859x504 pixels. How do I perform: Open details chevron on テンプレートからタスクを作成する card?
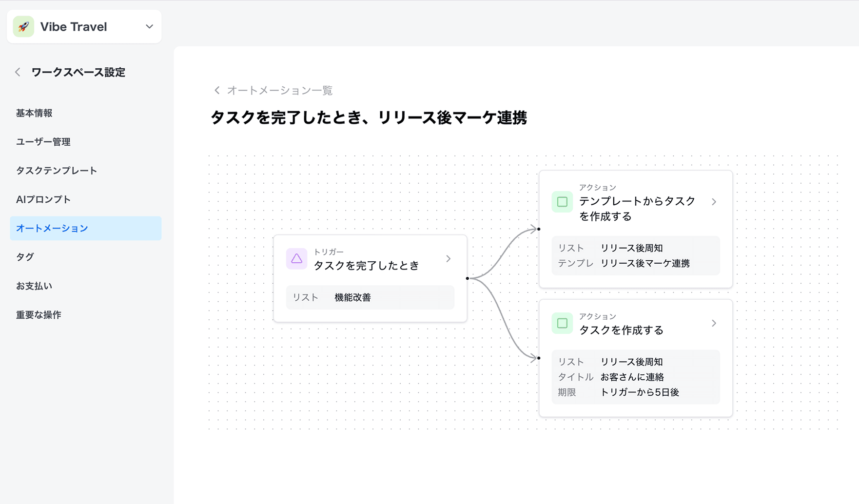(x=714, y=201)
